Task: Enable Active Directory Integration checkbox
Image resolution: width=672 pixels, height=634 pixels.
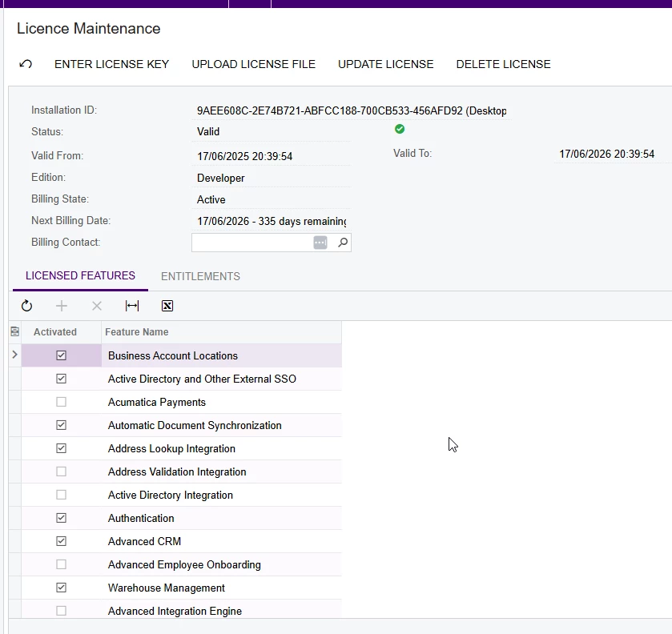Action: click(62, 495)
